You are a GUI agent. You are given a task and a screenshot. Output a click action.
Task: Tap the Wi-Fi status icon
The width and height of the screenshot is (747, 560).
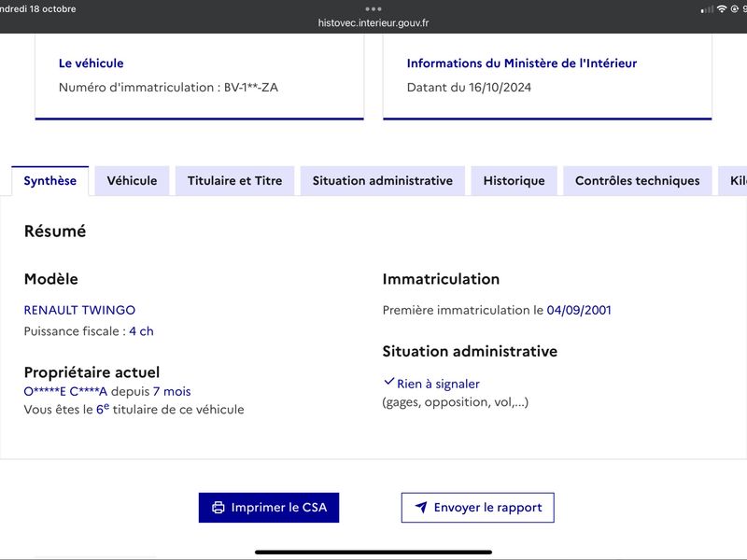(x=722, y=9)
